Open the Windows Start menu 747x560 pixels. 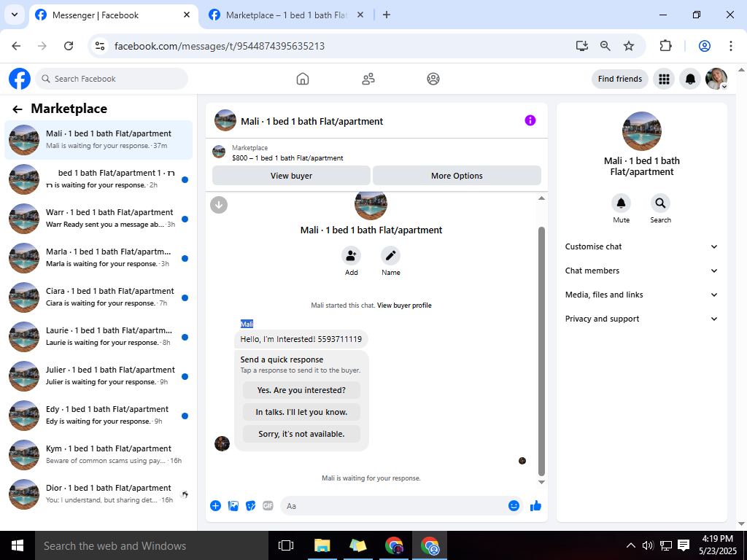[18, 545]
